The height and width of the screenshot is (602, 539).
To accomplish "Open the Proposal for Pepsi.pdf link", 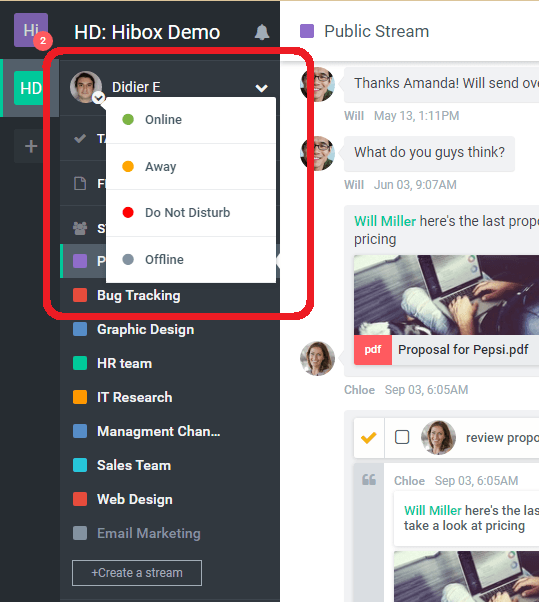I will pos(463,350).
